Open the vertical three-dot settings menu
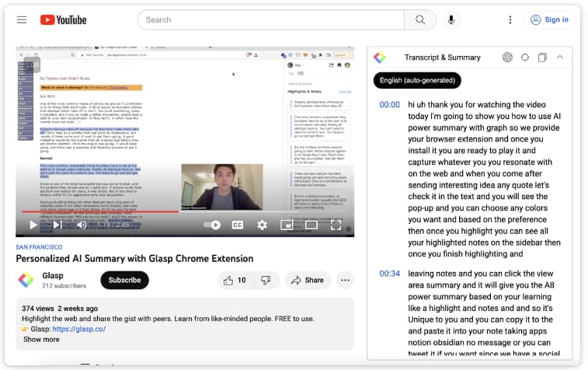The width and height of the screenshot is (588, 370). [510, 20]
